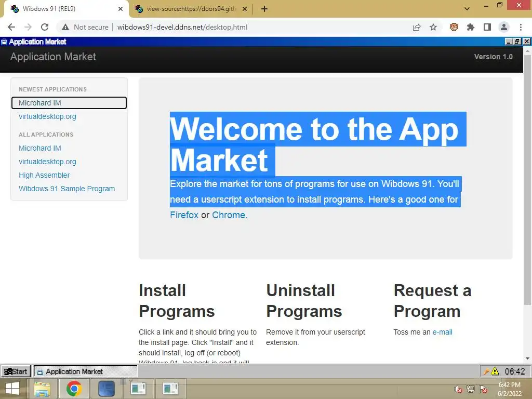Click the share page icon in address bar
532x399 pixels.
[417, 27]
